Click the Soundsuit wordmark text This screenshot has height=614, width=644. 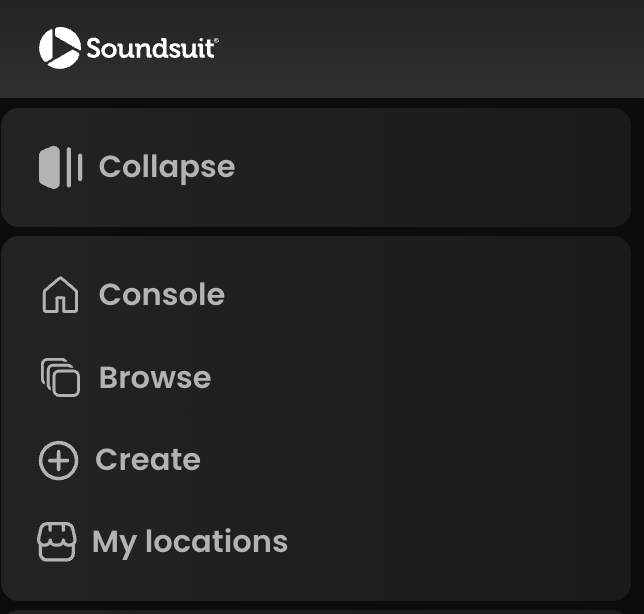pyautogui.click(x=148, y=48)
